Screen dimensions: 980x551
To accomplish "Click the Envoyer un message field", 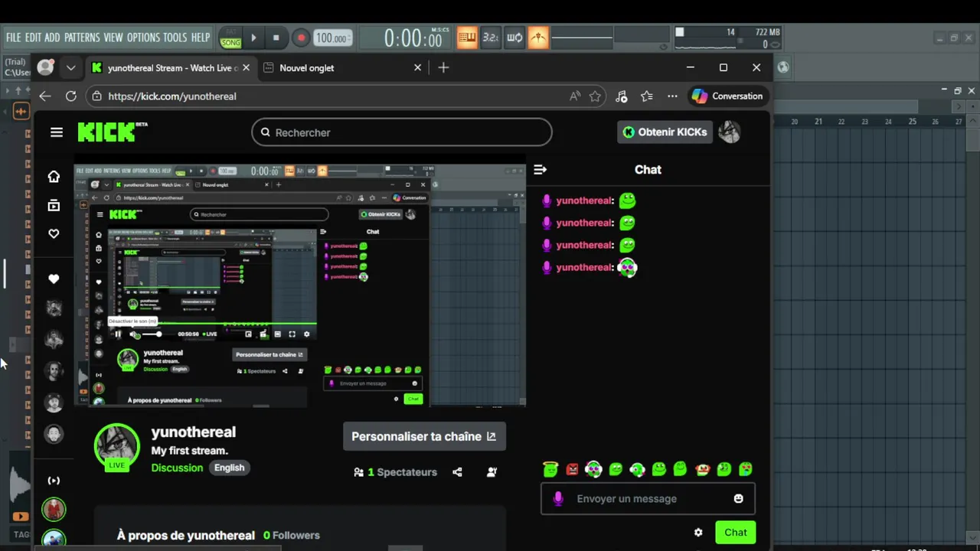I will pyautogui.click(x=648, y=498).
